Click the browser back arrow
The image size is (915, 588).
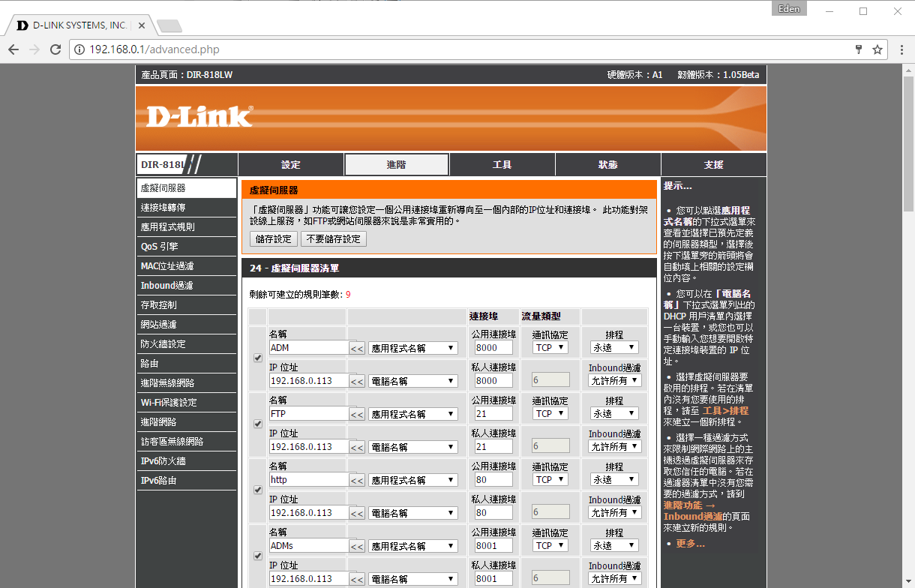[x=13, y=49]
